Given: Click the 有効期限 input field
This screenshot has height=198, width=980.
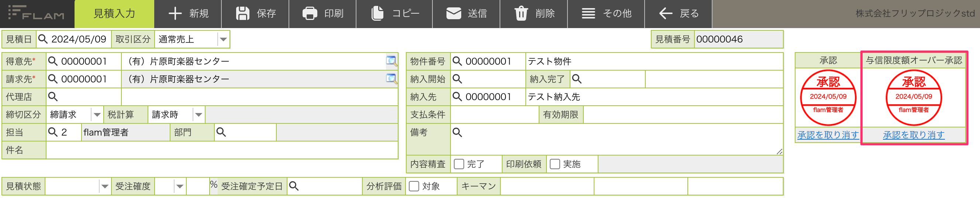Looking at the screenshot, I should [x=683, y=115].
